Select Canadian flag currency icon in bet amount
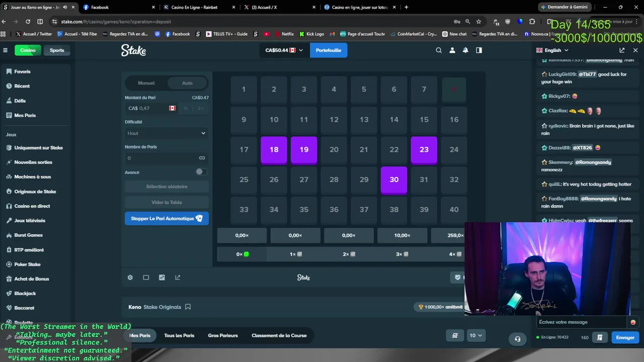This screenshot has width=644, height=362. [x=172, y=108]
